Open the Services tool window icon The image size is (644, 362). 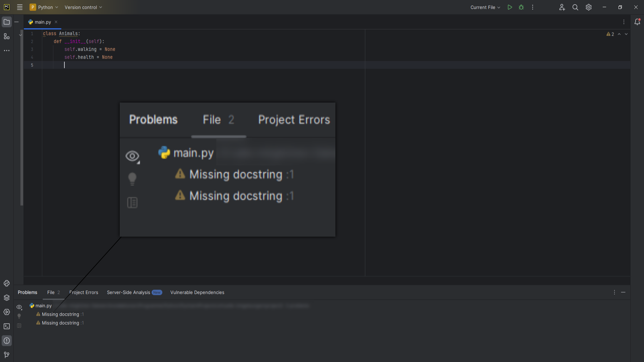pos(7,312)
